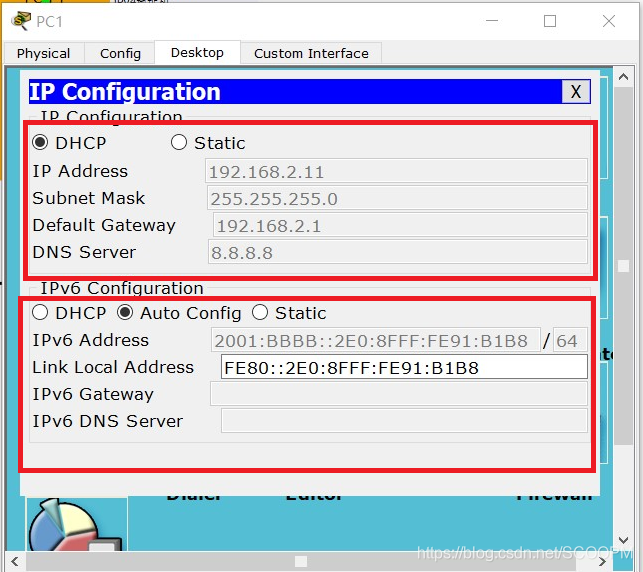
Task: Click the IPv6 prefix length field 64
Action: tap(570, 340)
